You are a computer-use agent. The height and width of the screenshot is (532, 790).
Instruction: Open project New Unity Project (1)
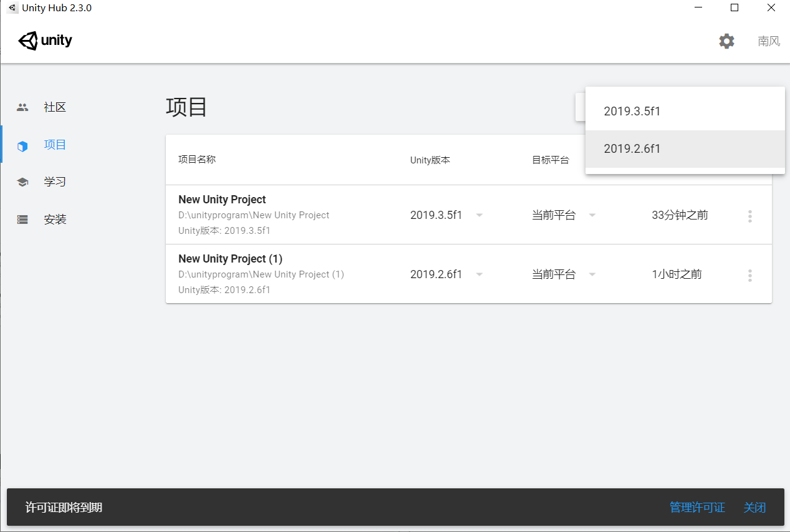click(230, 258)
